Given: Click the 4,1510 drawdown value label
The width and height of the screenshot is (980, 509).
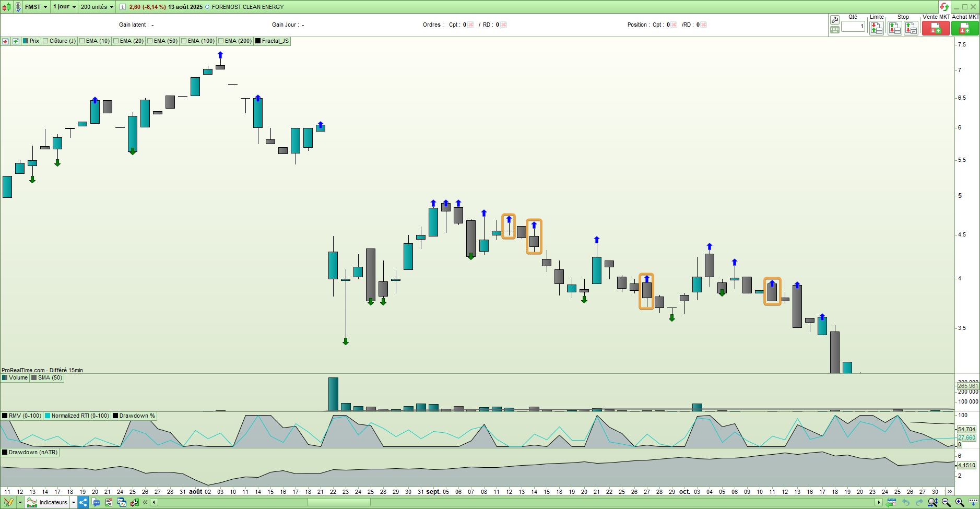Looking at the screenshot, I should [967, 465].
